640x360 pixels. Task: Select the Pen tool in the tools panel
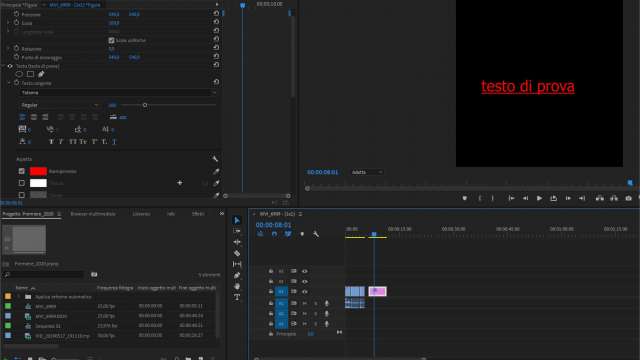[x=237, y=275]
